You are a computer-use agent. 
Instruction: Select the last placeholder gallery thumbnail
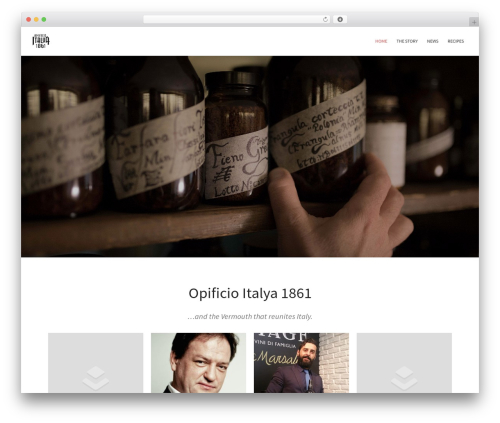[x=404, y=363]
